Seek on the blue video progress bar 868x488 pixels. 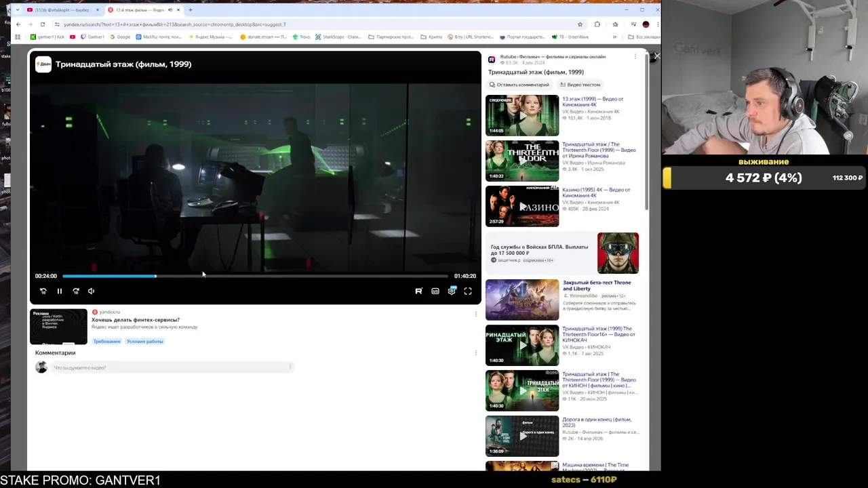pyautogui.click(x=255, y=276)
